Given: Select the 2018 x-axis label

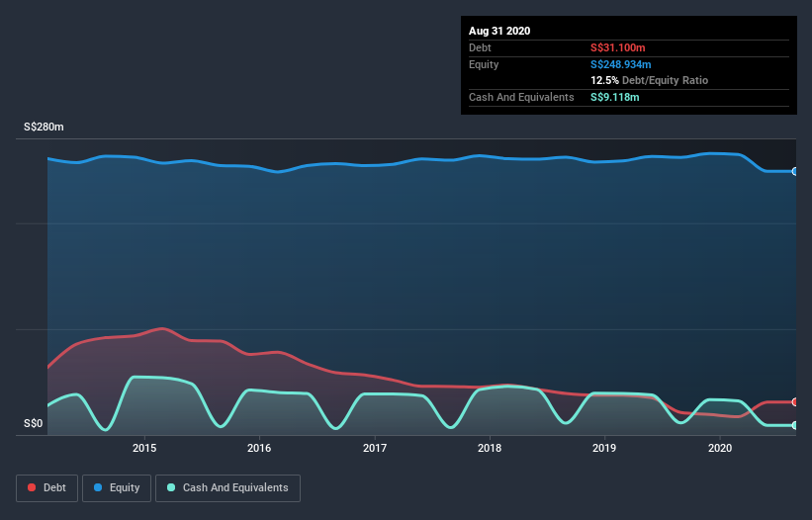Looking at the screenshot, I should click(490, 448).
